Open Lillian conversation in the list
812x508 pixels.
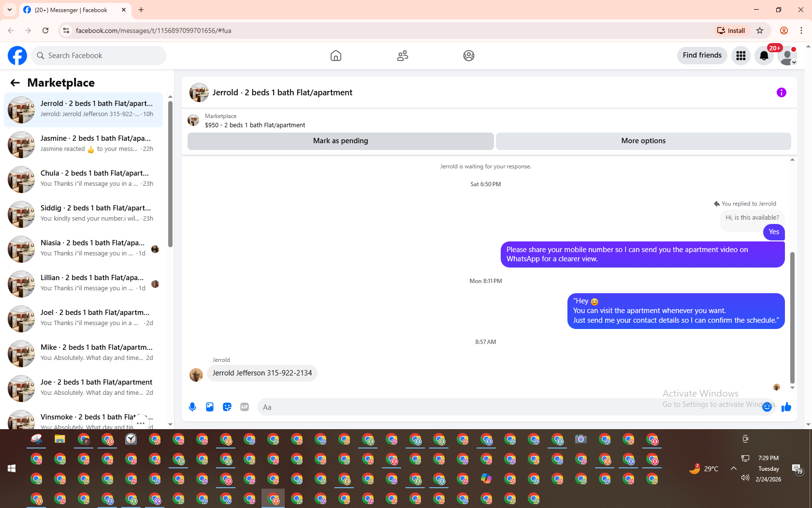click(x=83, y=284)
